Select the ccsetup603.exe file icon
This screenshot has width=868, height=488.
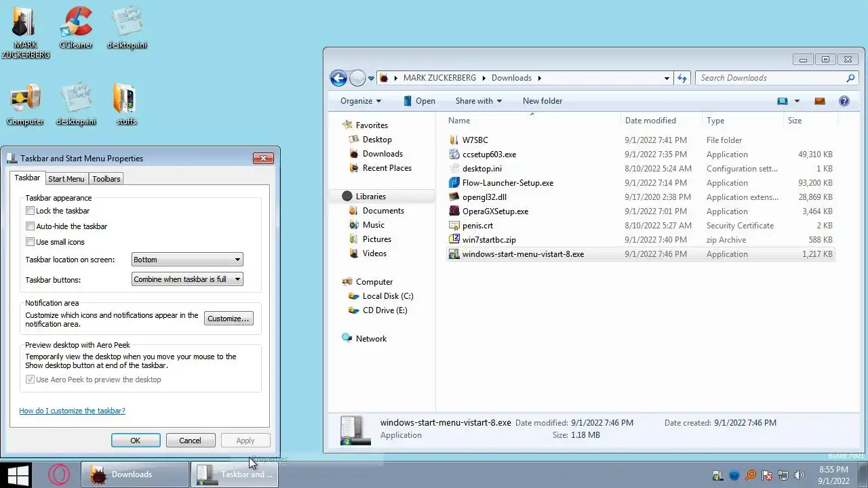click(454, 155)
